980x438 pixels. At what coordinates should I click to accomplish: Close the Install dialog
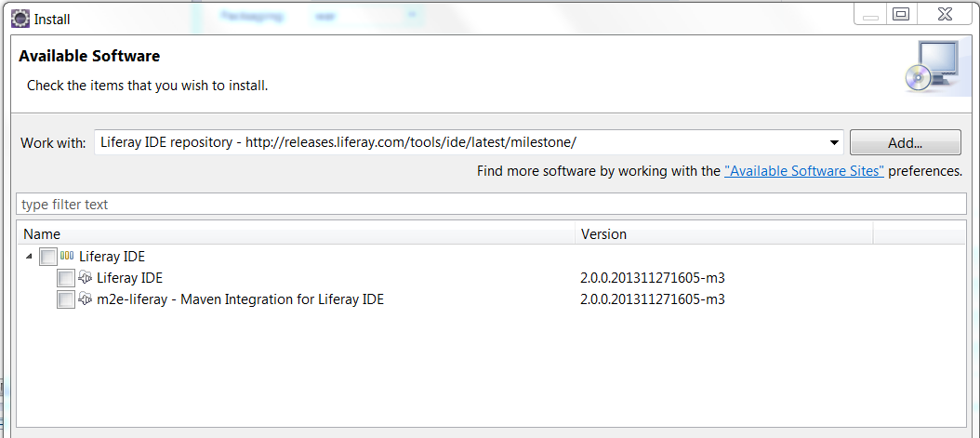pos(944,14)
